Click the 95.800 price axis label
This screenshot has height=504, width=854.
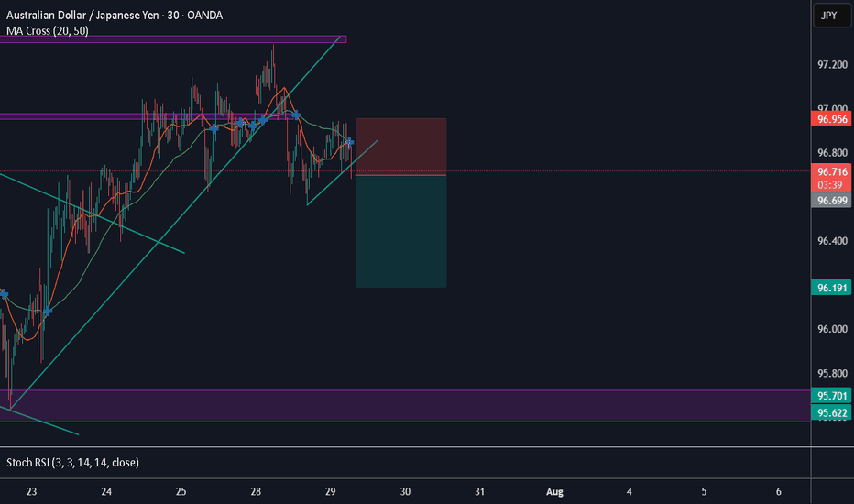coord(832,373)
